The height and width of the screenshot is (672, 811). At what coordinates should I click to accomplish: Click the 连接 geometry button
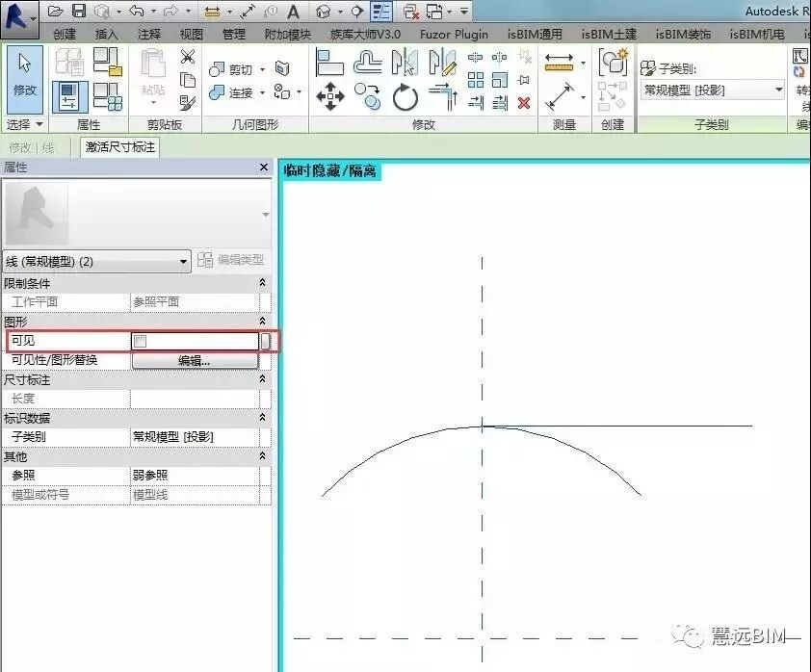pos(231,93)
